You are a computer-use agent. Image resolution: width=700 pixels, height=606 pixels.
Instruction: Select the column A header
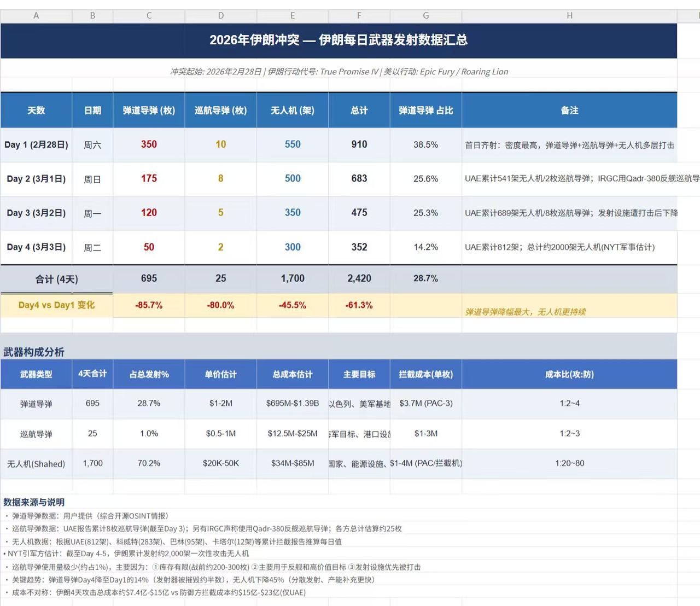tap(36, 16)
